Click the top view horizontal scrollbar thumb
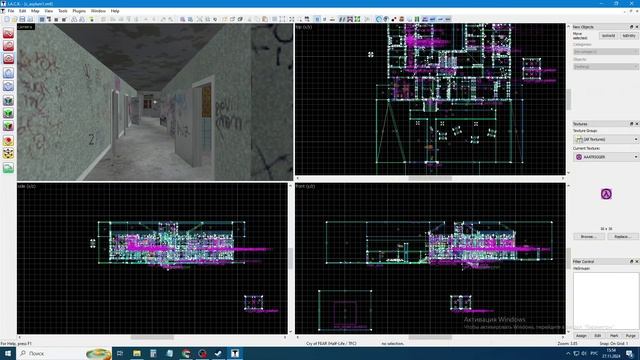This screenshot has width=640, height=360. tap(430, 178)
